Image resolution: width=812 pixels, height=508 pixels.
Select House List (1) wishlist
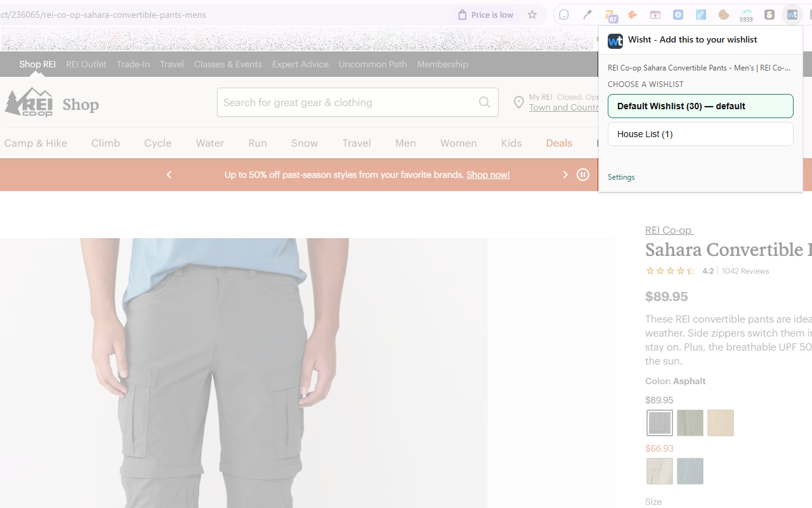tap(700, 134)
